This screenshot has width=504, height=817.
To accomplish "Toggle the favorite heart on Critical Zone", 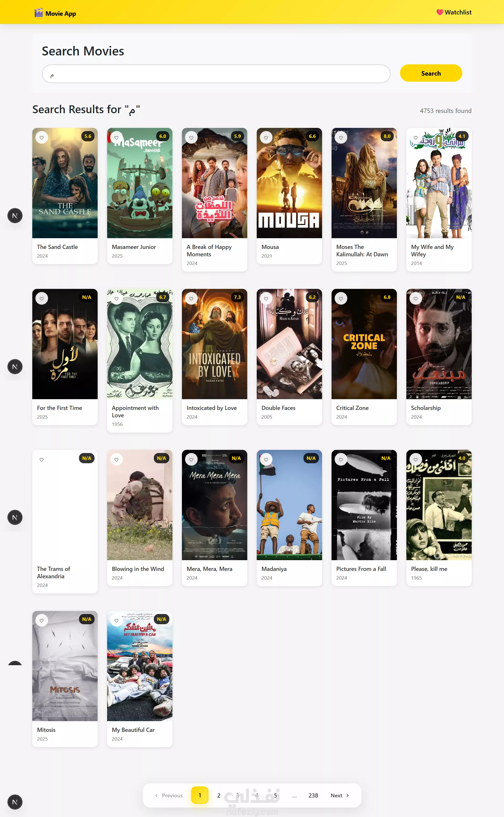I will coord(341,298).
